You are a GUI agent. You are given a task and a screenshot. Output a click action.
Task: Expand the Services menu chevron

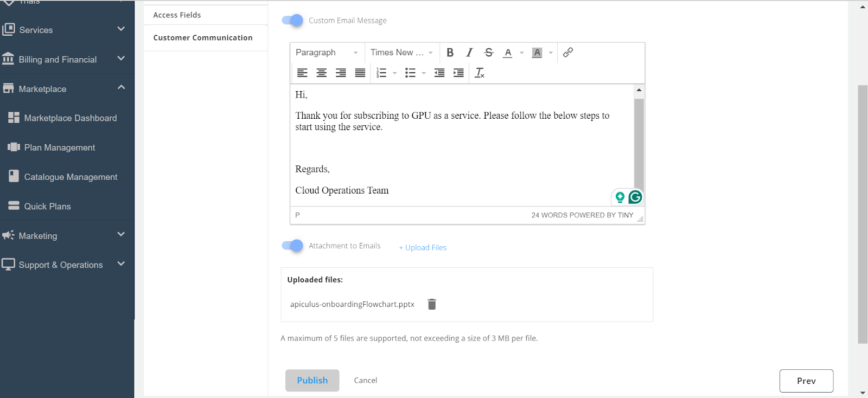pyautogui.click(x=121, y=29)
